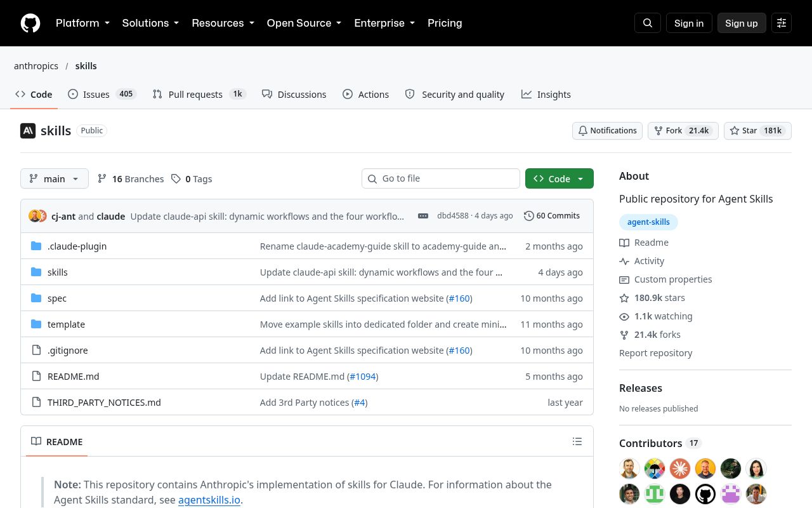812x508 pixels.
Task: Open the Security and quality tab
Action: click(x=455, y=95)
